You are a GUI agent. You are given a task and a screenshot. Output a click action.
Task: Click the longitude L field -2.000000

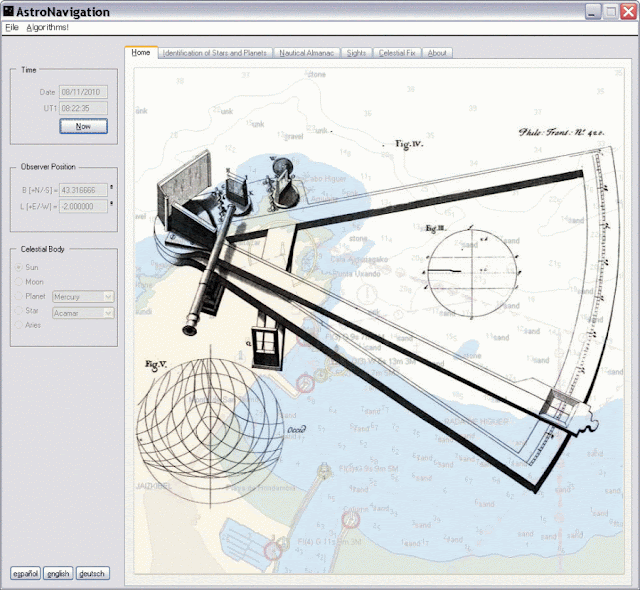[x=83, y=206]
